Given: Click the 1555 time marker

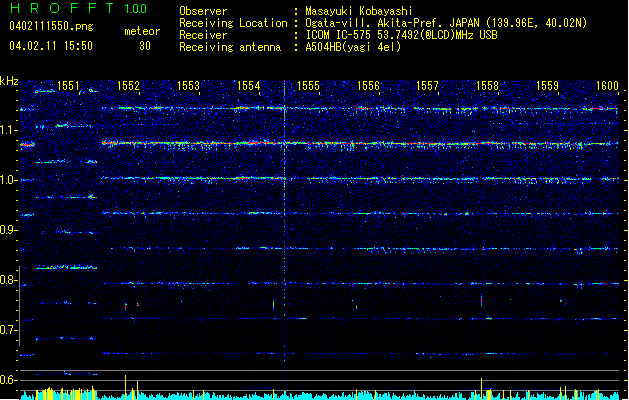Looking at the screenshot, I should coord(308,86).
